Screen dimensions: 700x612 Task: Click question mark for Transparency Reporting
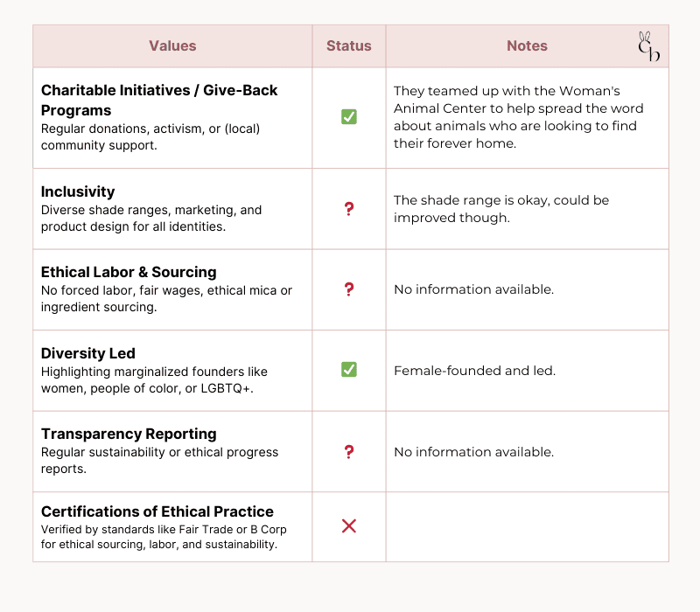tap(349, 452)
